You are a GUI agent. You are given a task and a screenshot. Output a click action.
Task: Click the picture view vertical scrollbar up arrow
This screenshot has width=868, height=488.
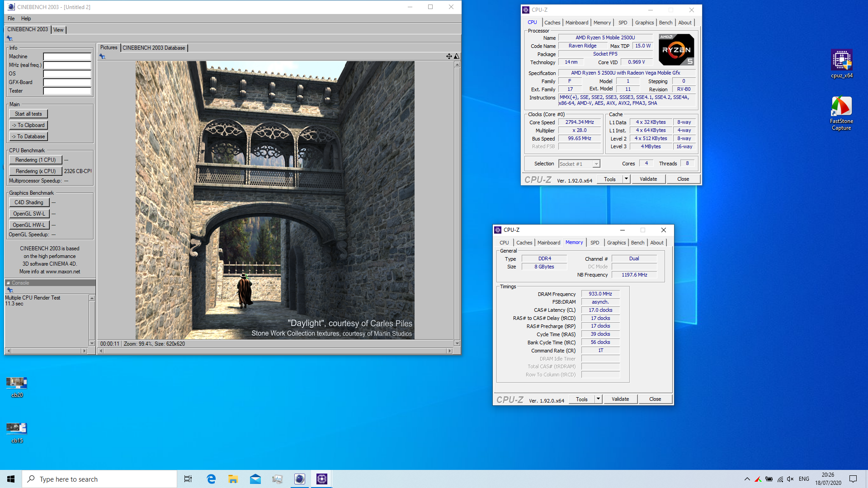(457, 65)
